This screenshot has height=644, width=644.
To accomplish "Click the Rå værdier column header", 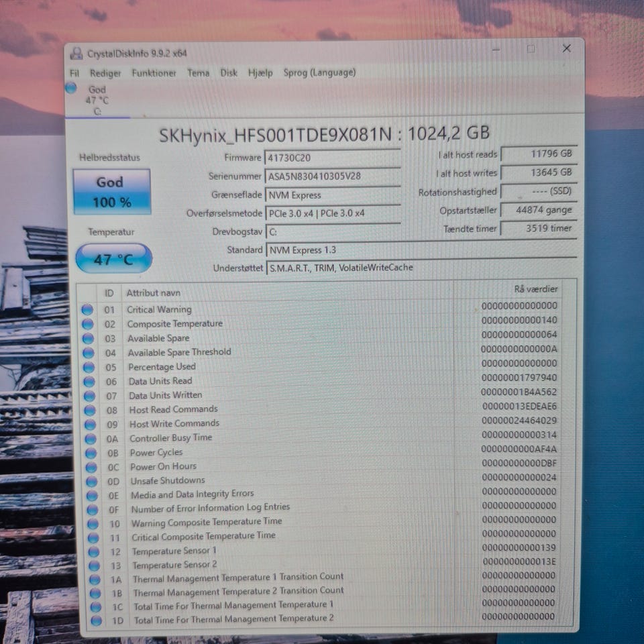I will coord(535,289).
